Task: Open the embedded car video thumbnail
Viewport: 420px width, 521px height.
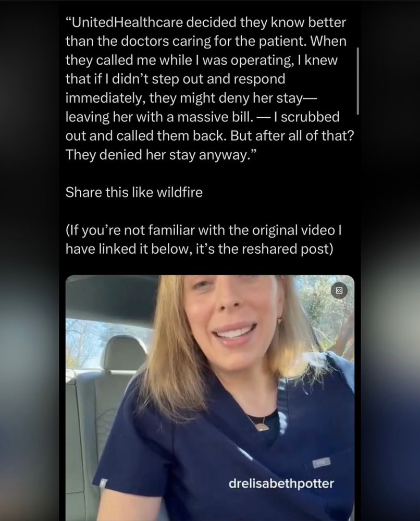Action: tap(210, 398)
